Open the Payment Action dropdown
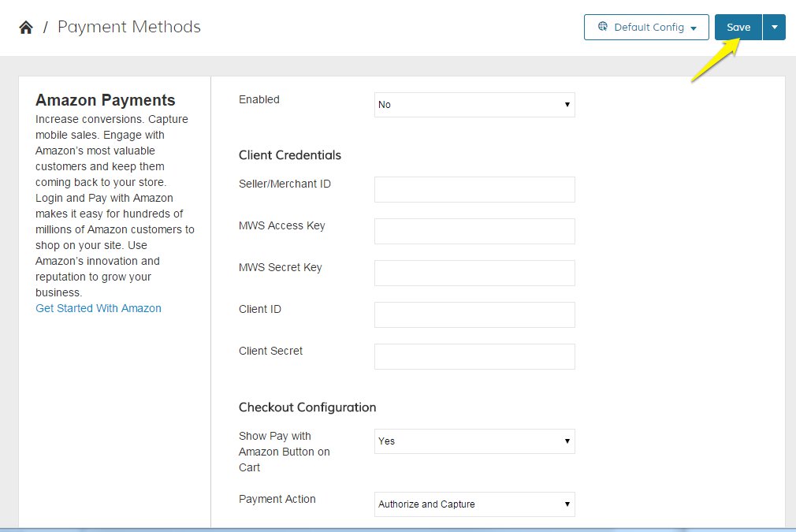This screenshot has height=532, width=796. coord(474,504)
